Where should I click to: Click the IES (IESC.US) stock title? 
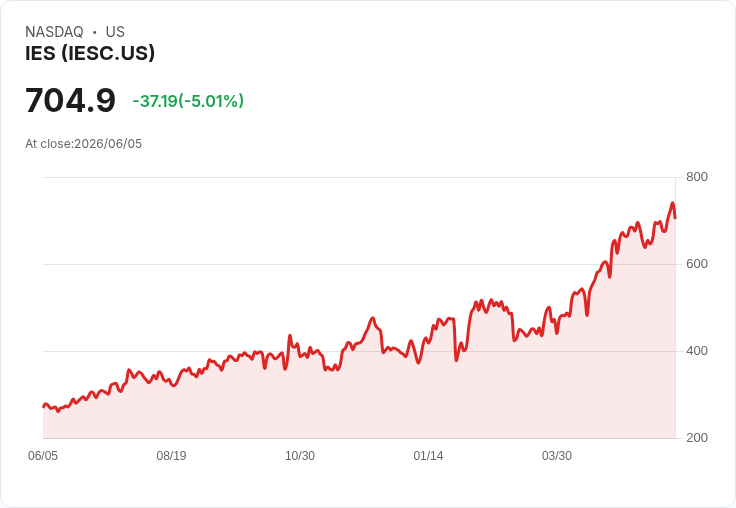[90, 53]
